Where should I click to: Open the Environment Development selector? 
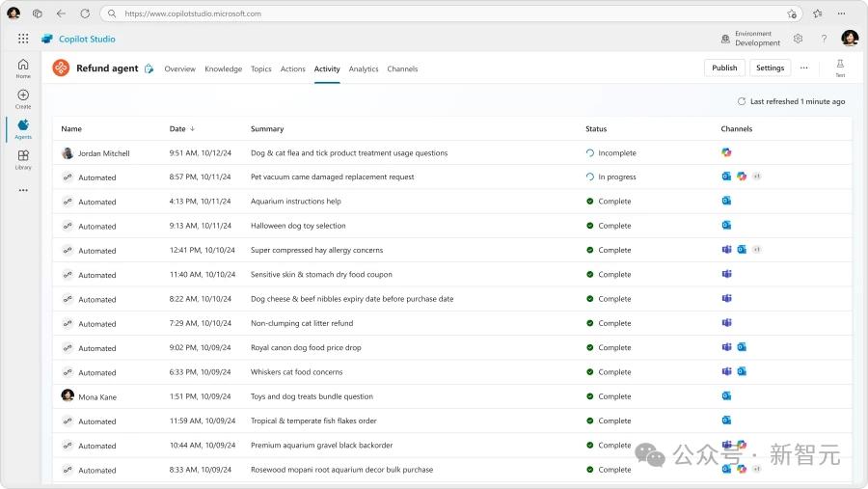coord(750,39)
